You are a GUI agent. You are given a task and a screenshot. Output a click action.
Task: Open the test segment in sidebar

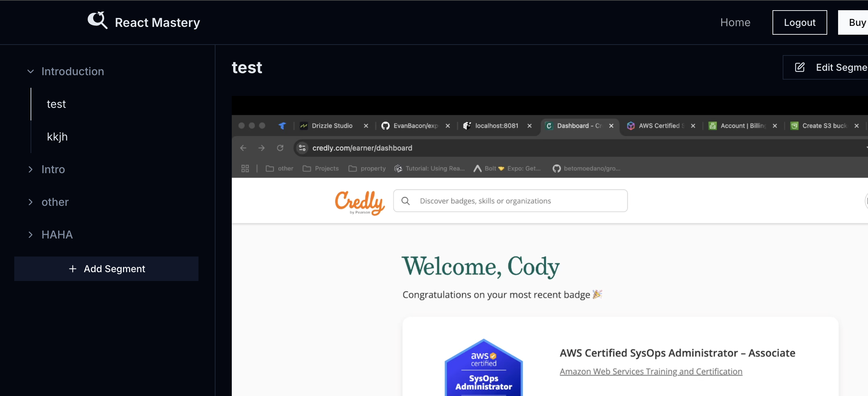[56, 104]
